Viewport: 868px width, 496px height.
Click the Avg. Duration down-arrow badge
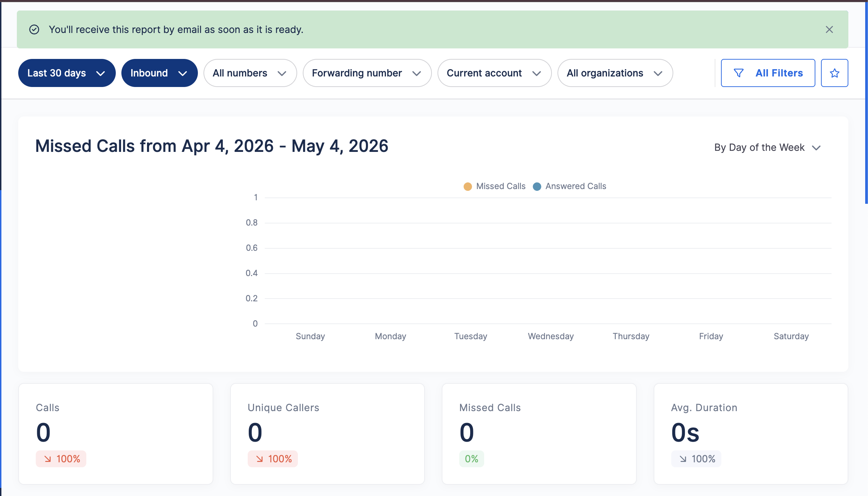click(696, 459)
